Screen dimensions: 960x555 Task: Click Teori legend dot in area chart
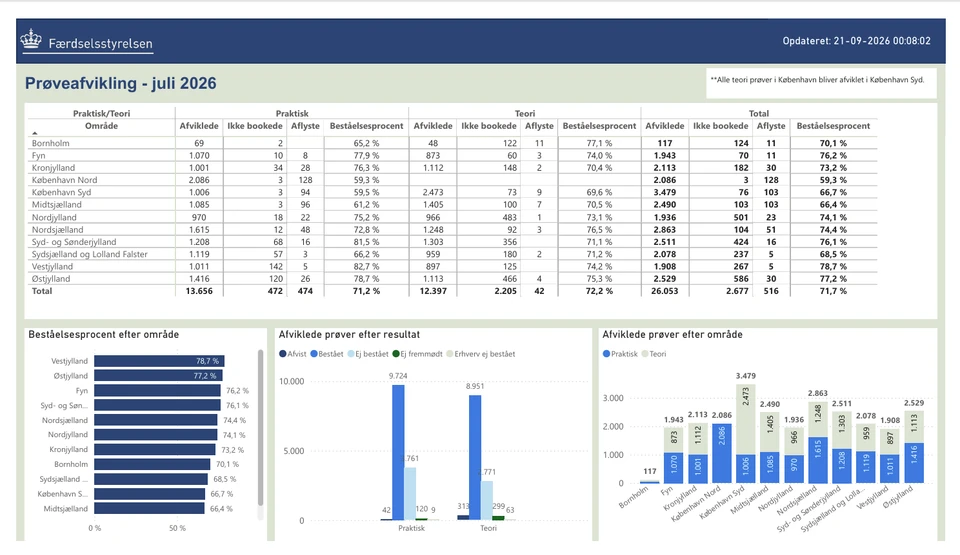tap(645, 354)
